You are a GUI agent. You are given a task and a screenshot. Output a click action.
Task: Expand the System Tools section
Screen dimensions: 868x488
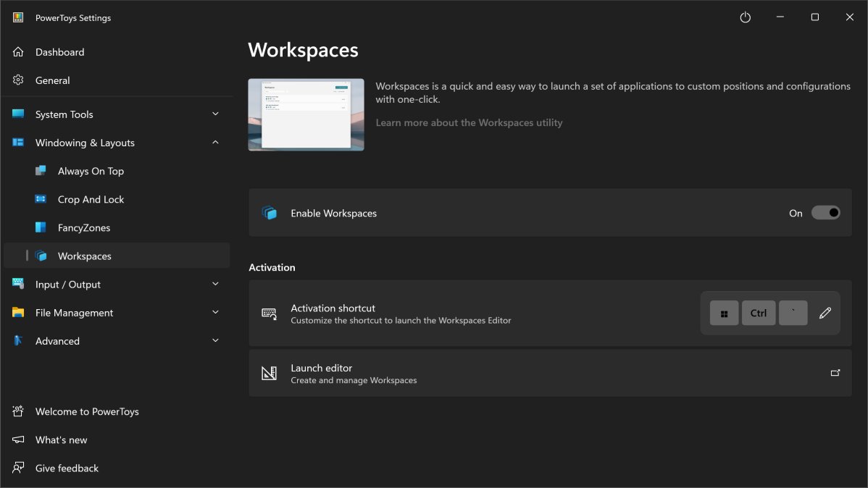[215, 114]
